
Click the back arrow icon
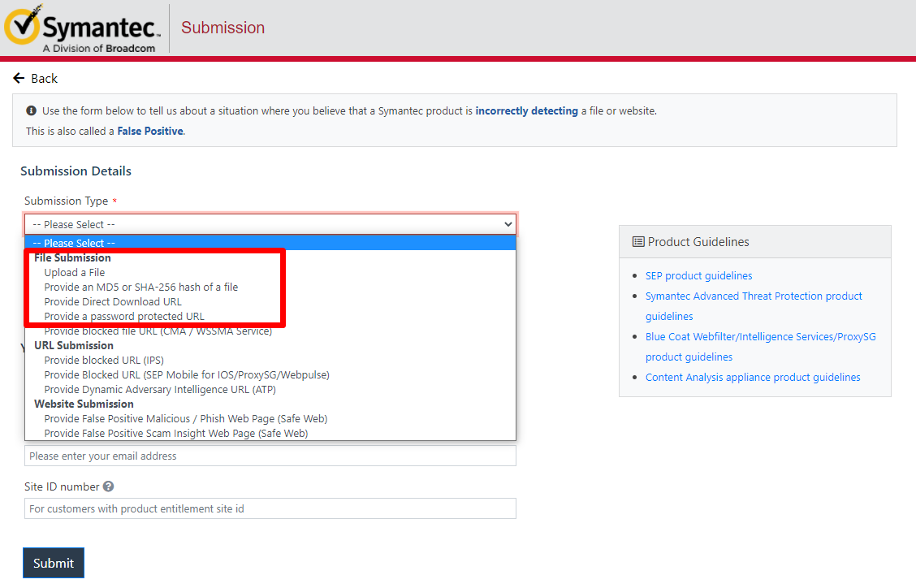pyautogui.click(x=19, y=78)
